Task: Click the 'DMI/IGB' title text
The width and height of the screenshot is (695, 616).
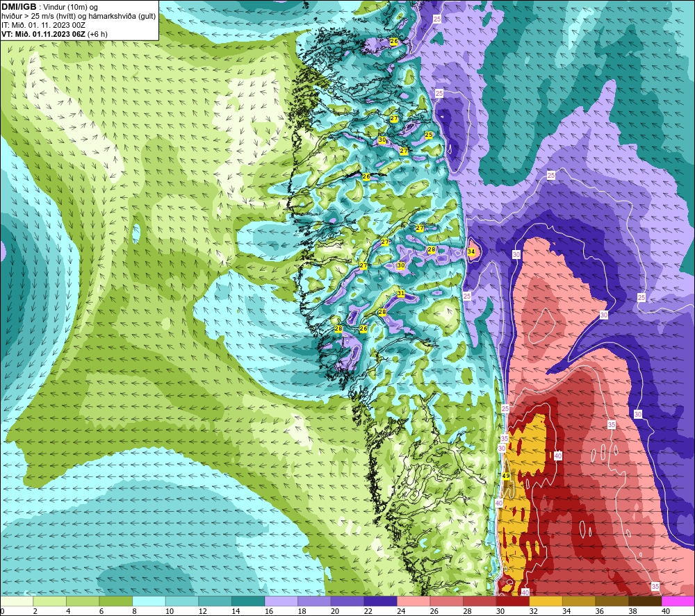Action: pyautogui.click(x=19, y=7)
